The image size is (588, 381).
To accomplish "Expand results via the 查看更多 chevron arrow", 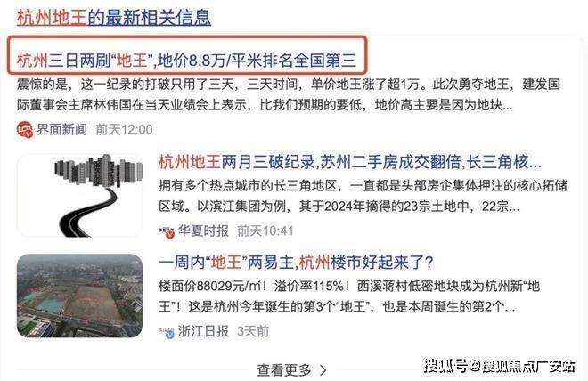I will point(323,370).
